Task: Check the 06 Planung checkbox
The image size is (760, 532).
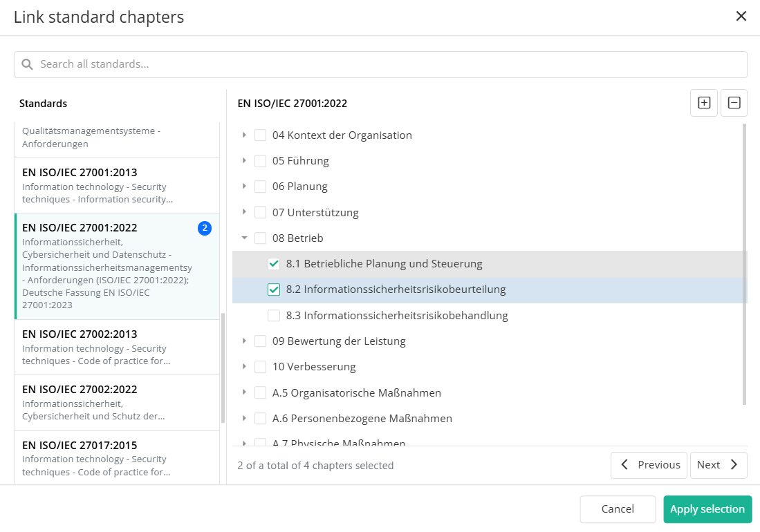Action: 260,187
